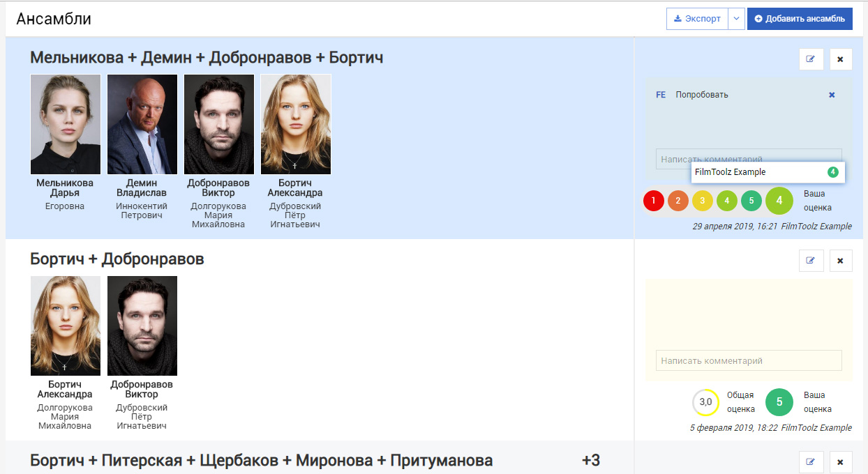868x474 pixels.
Task: Open the export dropdown arrow
Action: (736, 19)
